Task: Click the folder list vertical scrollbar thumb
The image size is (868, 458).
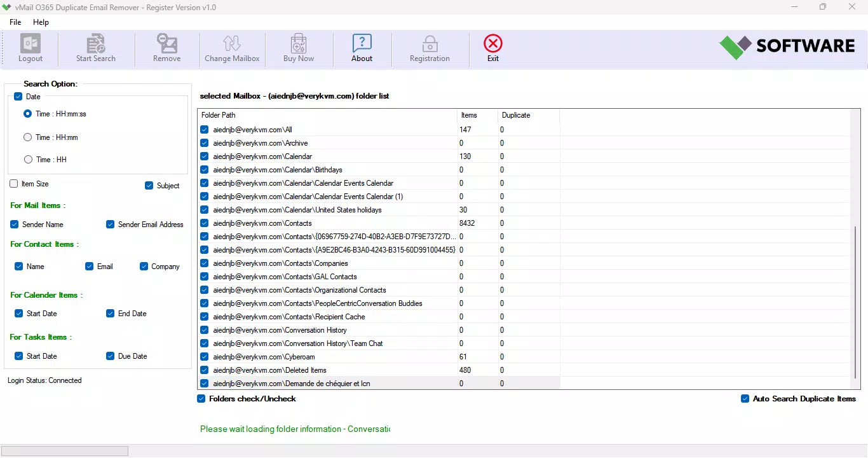Action: click(x=855, y=302)
